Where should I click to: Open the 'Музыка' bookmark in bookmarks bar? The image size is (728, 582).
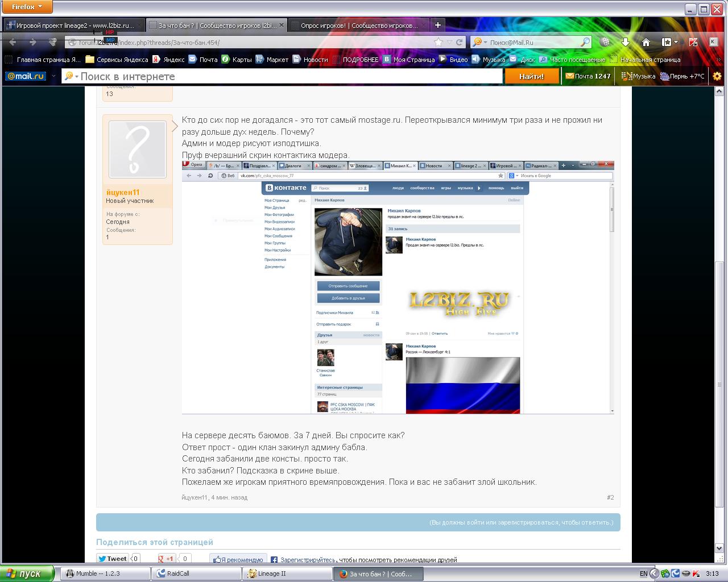[489, 59]
